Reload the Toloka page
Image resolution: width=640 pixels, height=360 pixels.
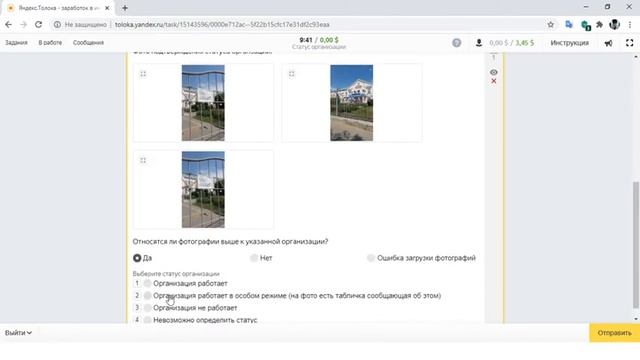pyautogui.click(x=38, y=24)
